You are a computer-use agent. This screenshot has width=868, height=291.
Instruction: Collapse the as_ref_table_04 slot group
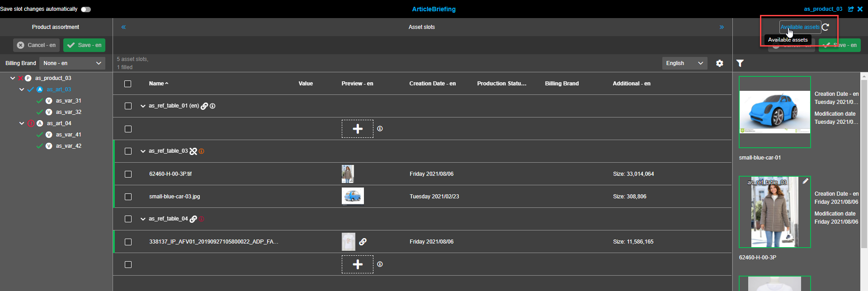143,219
